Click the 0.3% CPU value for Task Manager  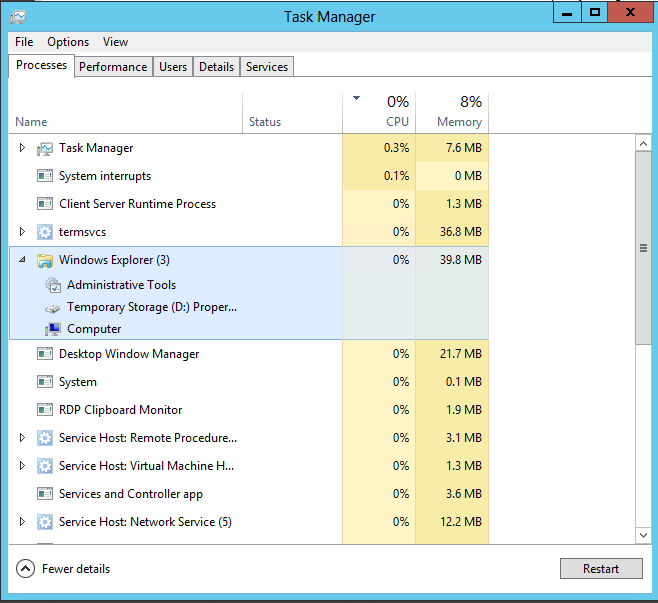[x=396, y=148]
